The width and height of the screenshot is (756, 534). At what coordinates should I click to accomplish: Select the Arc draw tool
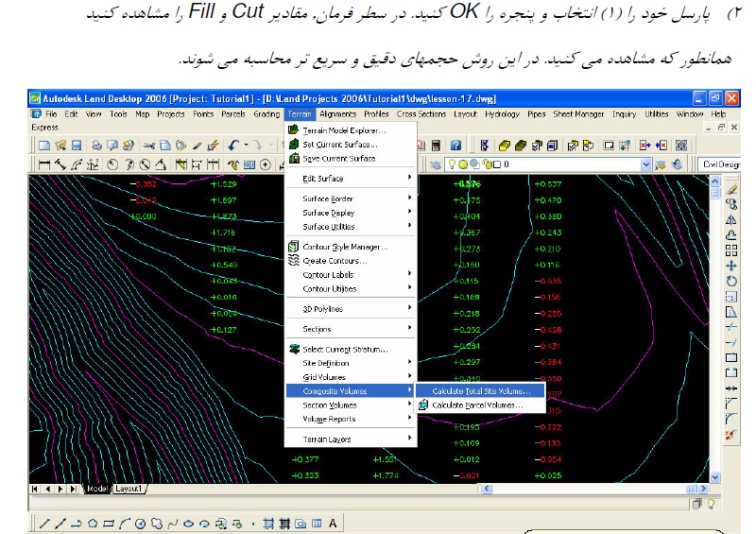(125, 524)
